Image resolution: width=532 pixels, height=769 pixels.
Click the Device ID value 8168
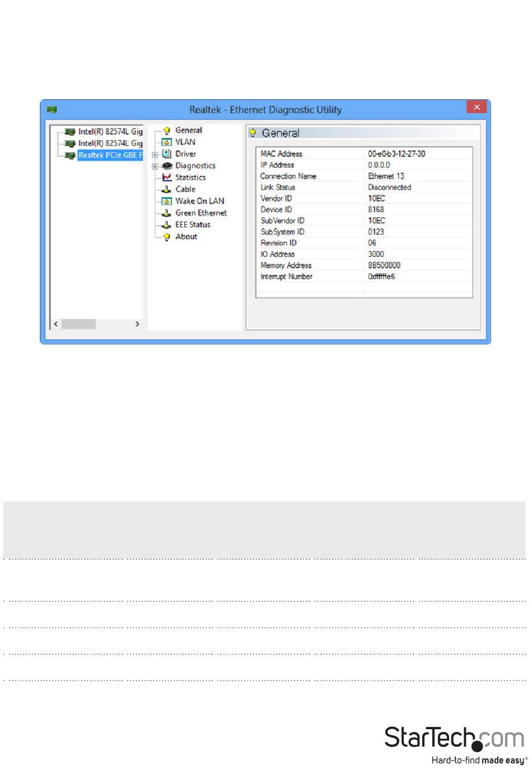pyautogui.click(x=376, y=210)
